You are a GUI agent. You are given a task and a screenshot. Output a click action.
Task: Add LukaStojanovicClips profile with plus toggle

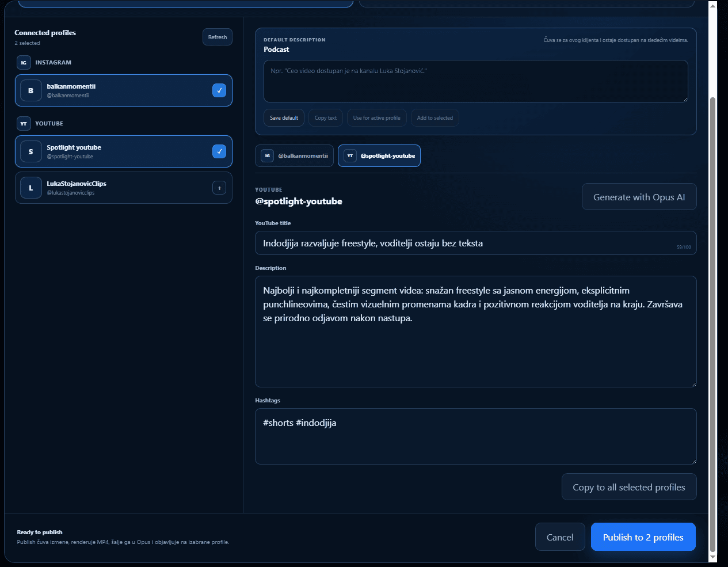219,188
